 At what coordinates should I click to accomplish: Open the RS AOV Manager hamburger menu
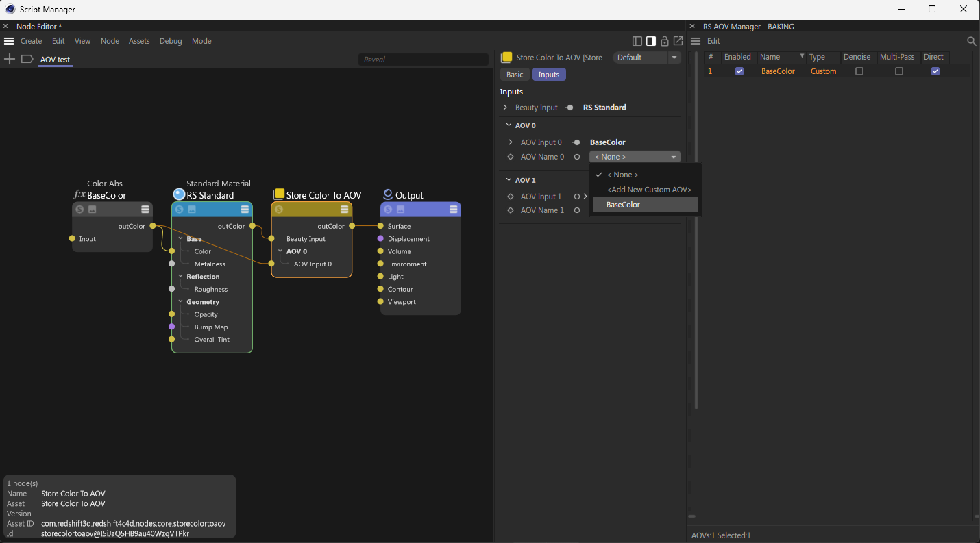click(696, 41)
